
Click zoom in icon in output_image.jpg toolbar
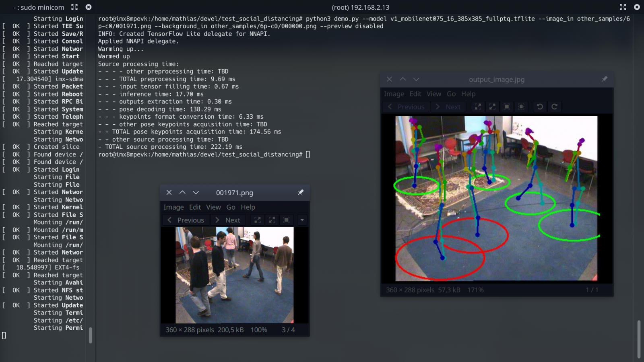[478, 107]
